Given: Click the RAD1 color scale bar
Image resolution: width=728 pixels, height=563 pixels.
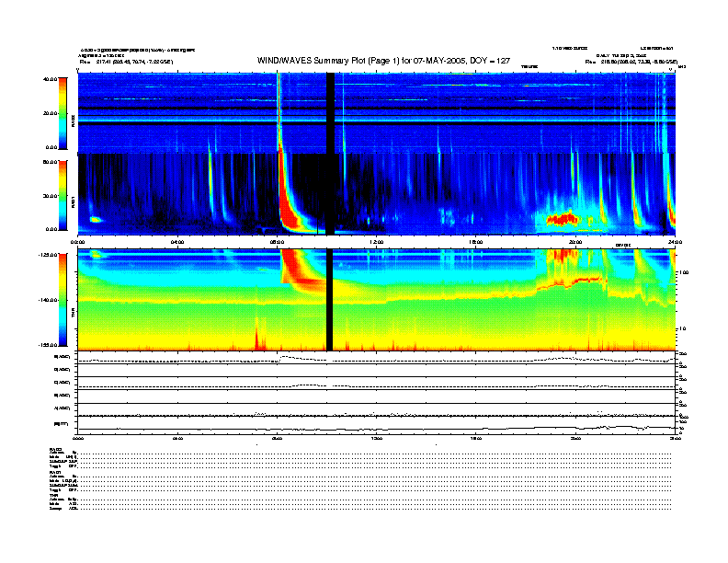Looking at the screenshot, I should [x=63, y=195].
